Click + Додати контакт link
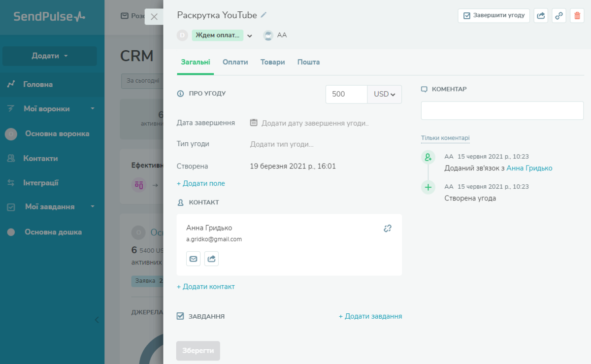591x364 pixels. click(x=206, y=287)
